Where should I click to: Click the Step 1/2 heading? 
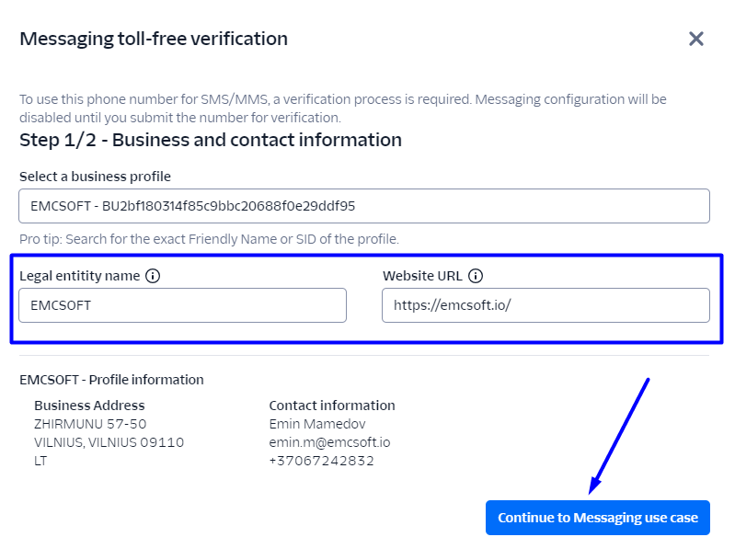click(x=211, y=140)
